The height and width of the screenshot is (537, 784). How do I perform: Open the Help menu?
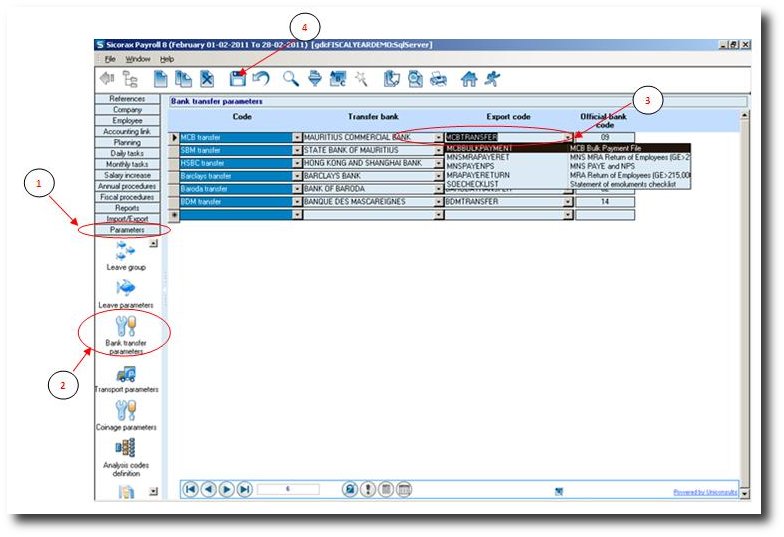[x=167, y=60]
